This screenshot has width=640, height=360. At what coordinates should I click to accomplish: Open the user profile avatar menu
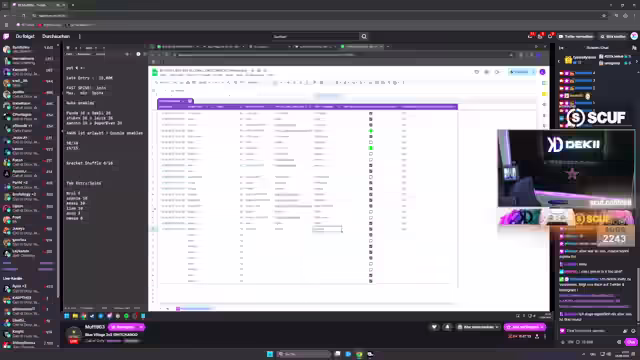(x=634, y=36)
